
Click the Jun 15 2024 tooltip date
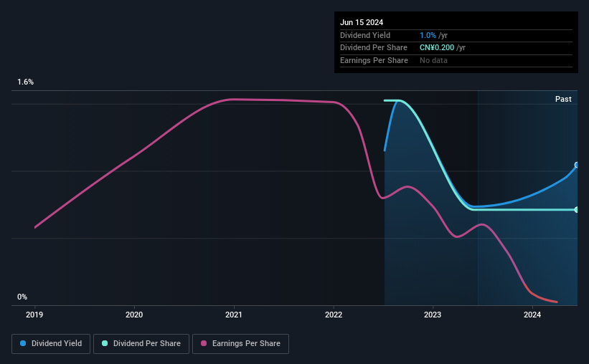[362, 22]
